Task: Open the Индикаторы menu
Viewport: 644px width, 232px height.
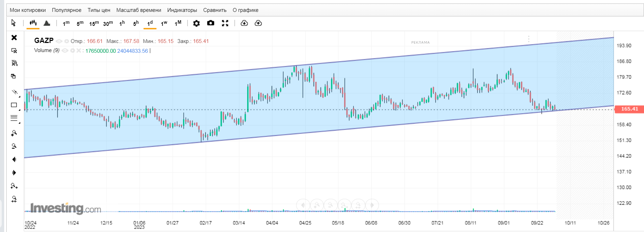Action: pyautogui.click(x=182, y=10)
